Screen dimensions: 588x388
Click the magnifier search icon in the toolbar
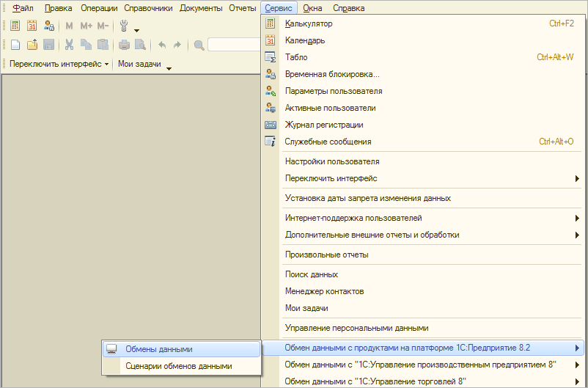click(x=199, y=45)
